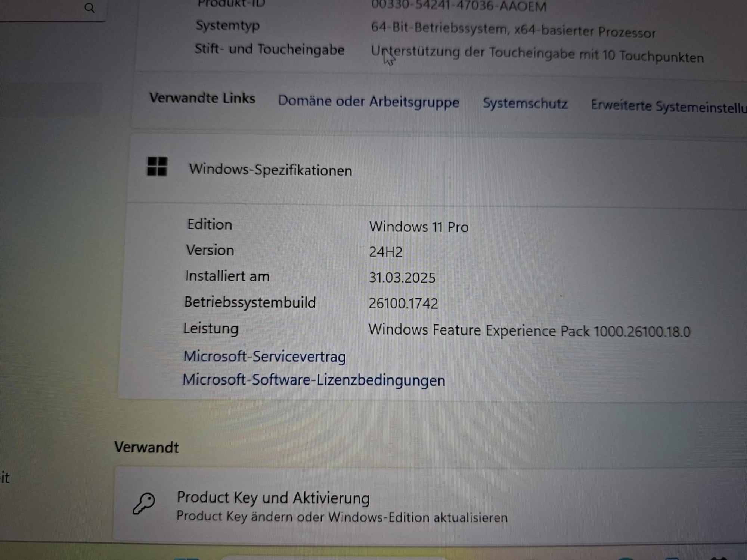Open the Systemschutz link
This screenshot has width=747, height=560.
[x=525, y=103]
